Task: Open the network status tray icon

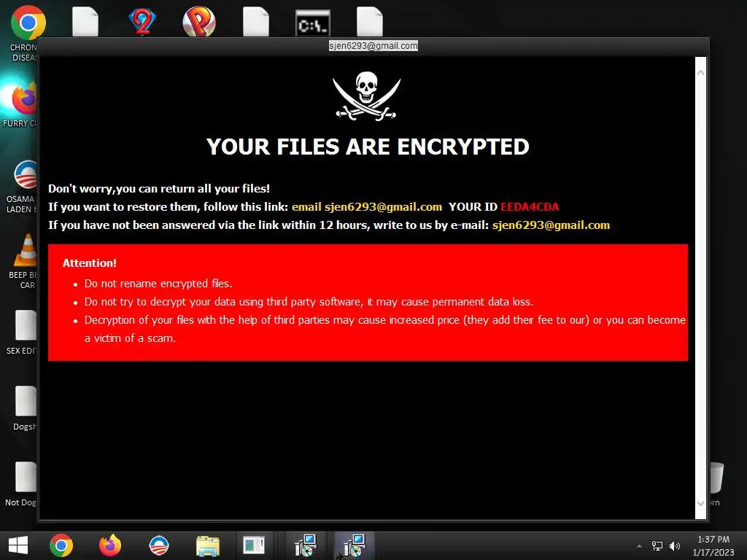Action: [657, 545]
